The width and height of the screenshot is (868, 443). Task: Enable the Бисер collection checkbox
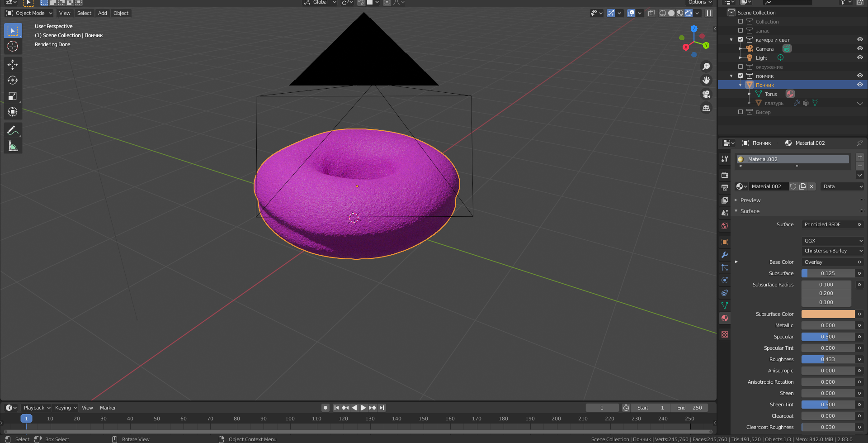(x=741, y=112)
